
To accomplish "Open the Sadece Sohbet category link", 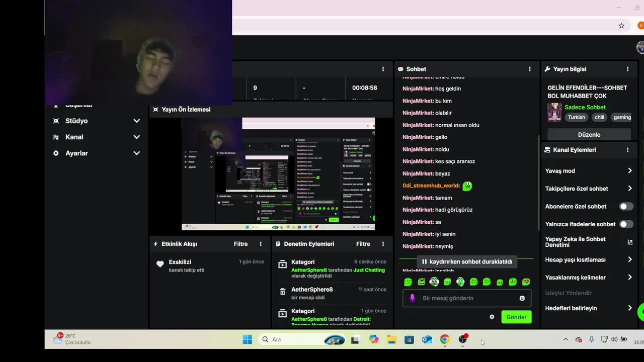I will click(585, 107).
